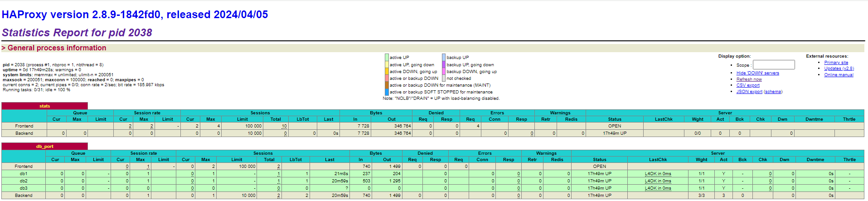
Task: Click db_port Frontend session limit '100 000'
Action: [x=247, y=167]
